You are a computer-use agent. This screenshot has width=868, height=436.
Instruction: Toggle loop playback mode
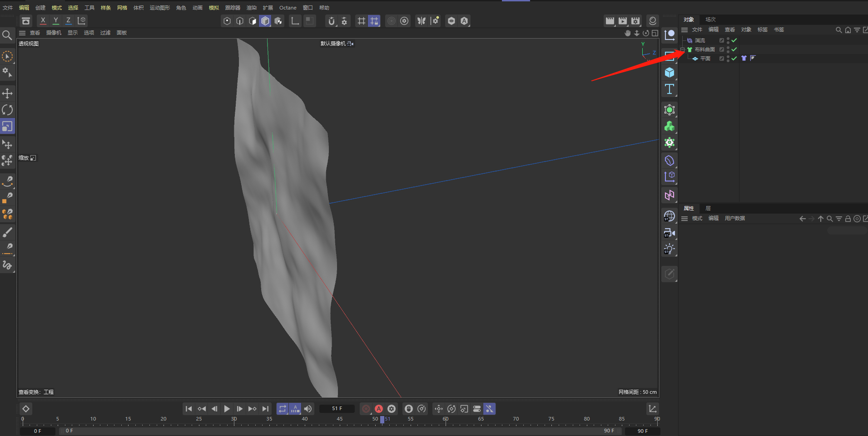(283, 409)
